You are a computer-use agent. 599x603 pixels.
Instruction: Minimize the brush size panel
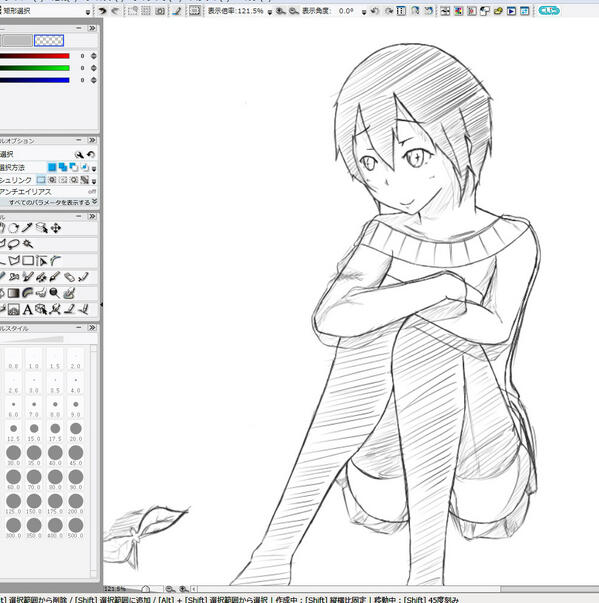pyautogui.click(x=79, y=328)
